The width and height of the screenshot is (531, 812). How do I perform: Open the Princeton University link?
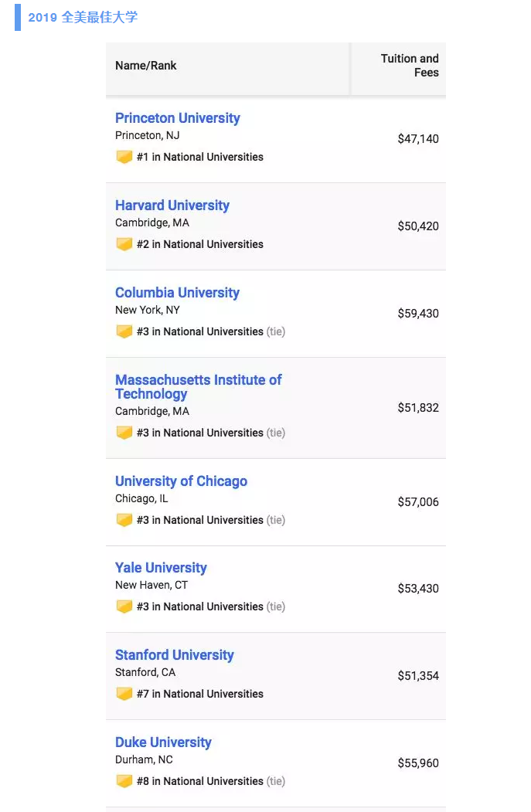point(178,118)
